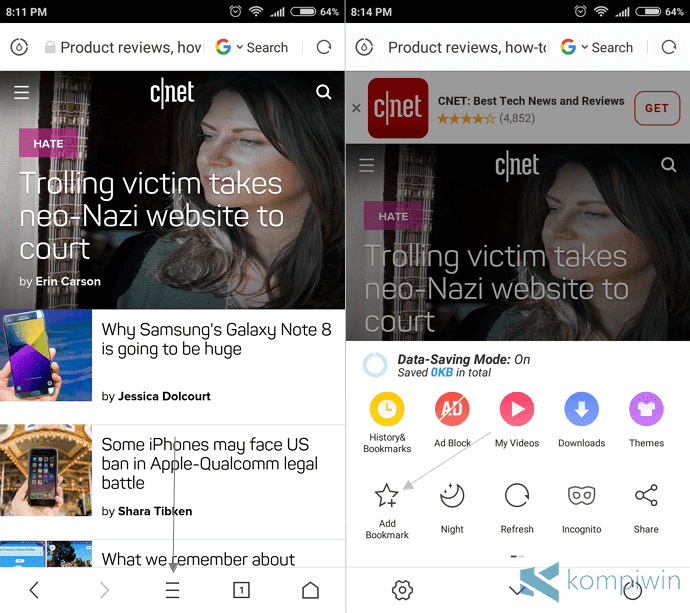Tap left browser URL field Product reviews

(131, 47)
